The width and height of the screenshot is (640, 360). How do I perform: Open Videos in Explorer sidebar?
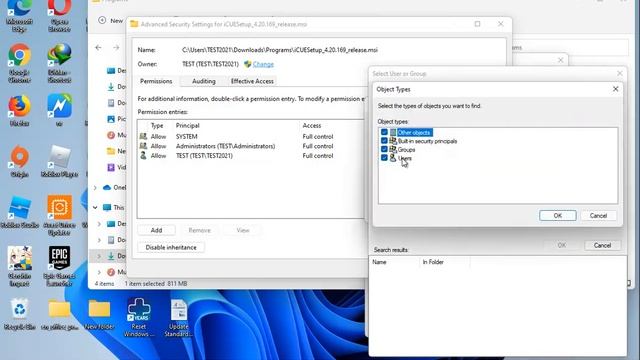click(x=116, y=167)
